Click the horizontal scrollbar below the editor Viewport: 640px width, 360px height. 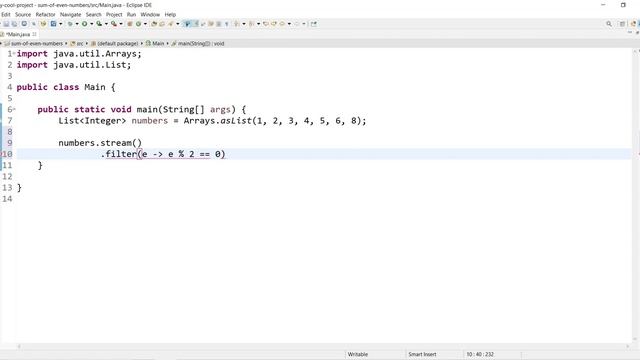tap(322, 346)
